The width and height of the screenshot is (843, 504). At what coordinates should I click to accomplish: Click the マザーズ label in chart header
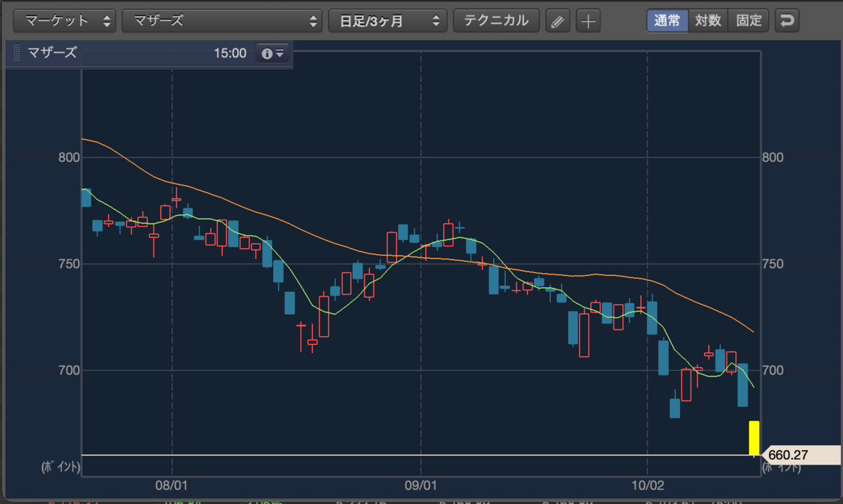point(52,53)
